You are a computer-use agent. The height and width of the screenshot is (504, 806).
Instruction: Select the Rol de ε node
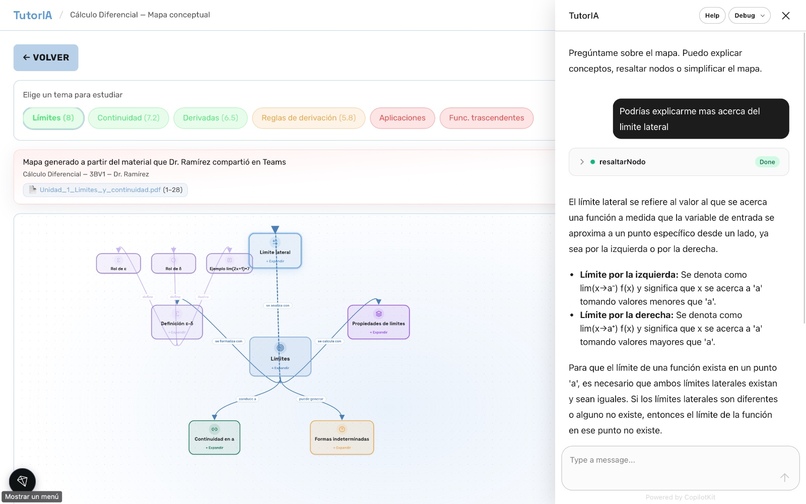[x=118, y=263]
